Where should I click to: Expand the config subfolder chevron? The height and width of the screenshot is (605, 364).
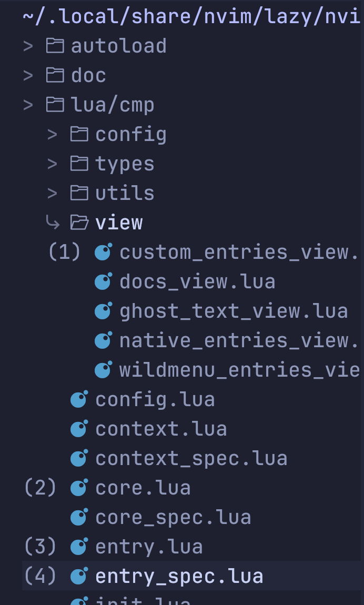click(53, 134)
